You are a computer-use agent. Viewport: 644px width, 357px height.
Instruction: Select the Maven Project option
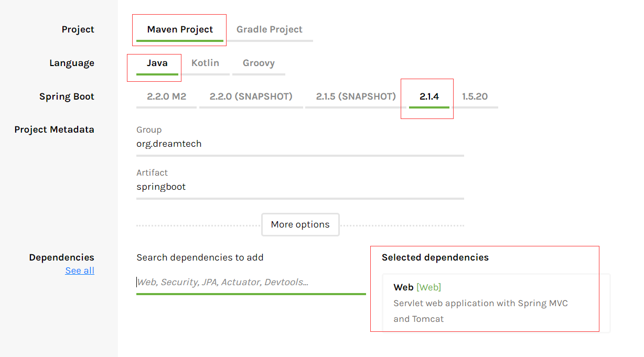[180, 29]
